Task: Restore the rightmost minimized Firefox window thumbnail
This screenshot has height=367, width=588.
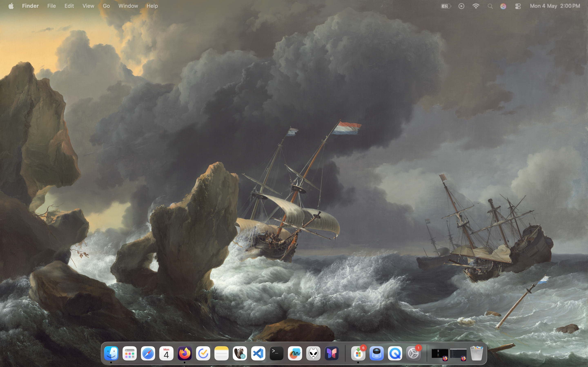Action: tap(458, 354)
